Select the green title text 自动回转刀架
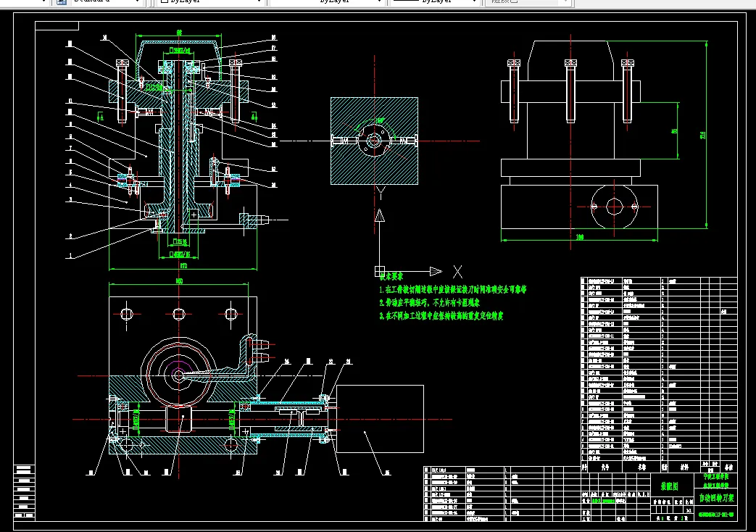The width and height of the screenshot is (756, 532). (x=716, y=498)
